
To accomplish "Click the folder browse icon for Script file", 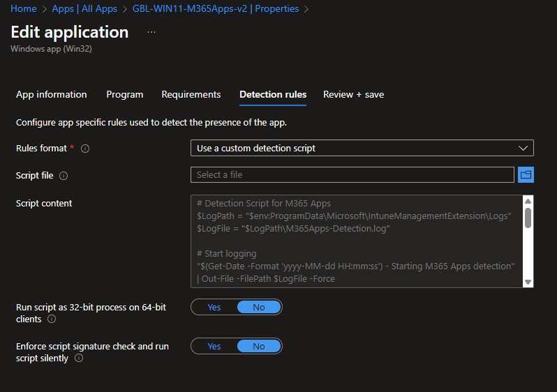I will (526, 174).
